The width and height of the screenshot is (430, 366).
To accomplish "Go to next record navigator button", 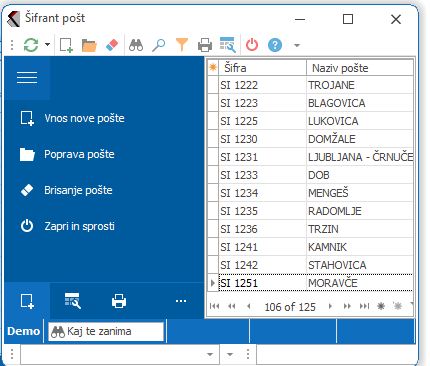I will point(330,306).
